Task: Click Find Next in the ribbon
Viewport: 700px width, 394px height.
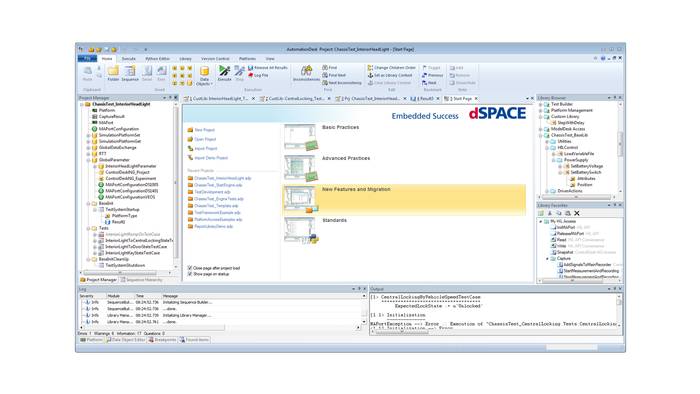Action: [x=334, y=75]
